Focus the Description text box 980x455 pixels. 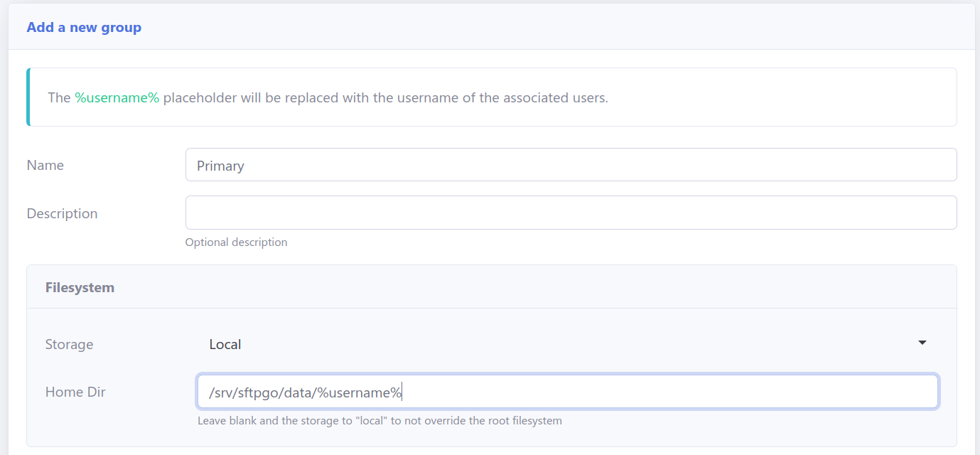(571, 213)
